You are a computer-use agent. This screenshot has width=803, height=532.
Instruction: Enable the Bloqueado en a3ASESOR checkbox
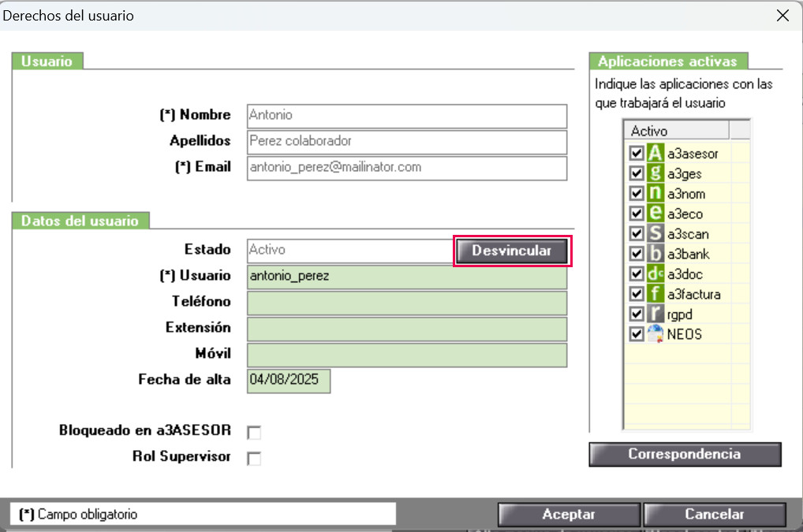click(254, 432)
